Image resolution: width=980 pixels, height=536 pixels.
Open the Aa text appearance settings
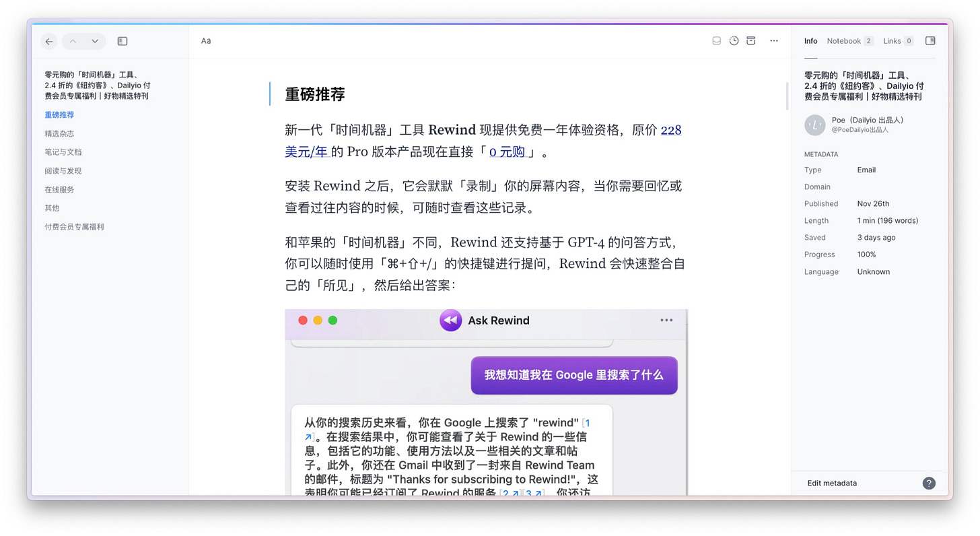206,41
